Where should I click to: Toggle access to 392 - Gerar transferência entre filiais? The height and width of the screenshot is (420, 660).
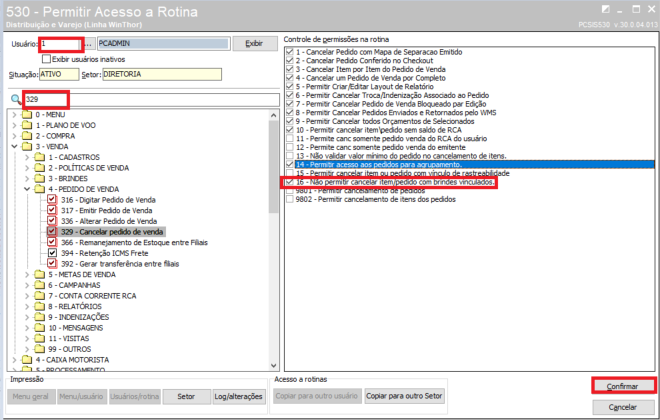pos(52,263)
